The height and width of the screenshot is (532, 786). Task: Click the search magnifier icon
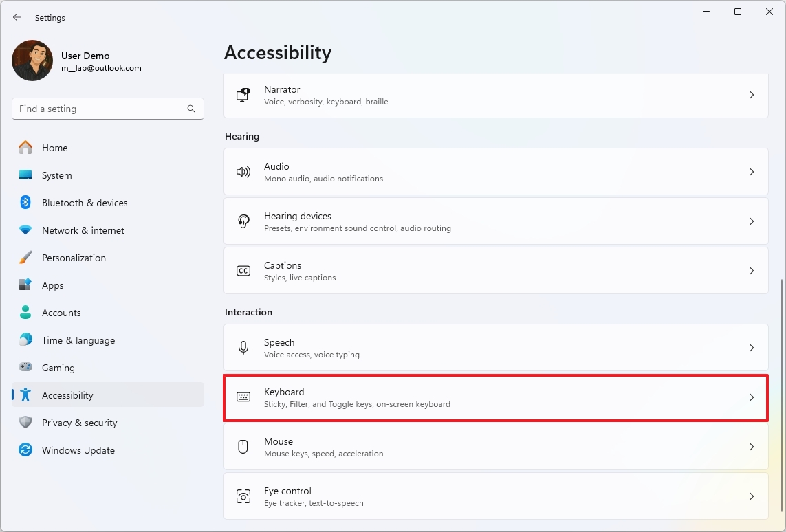click(x=191, y=109)
